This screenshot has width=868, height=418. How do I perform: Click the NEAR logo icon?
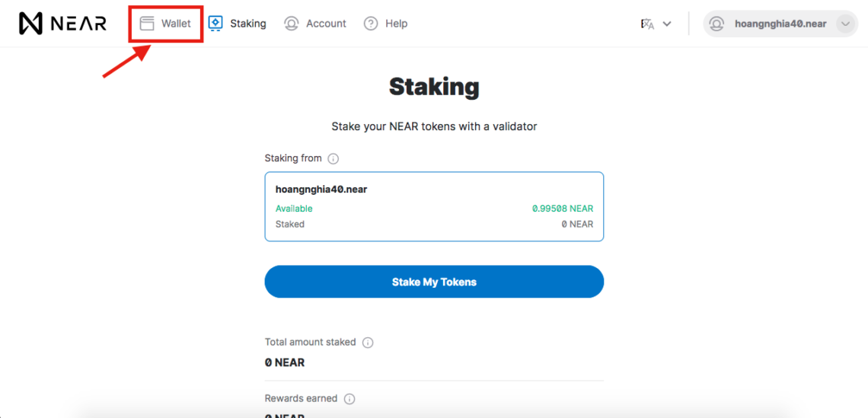[31, 24]
